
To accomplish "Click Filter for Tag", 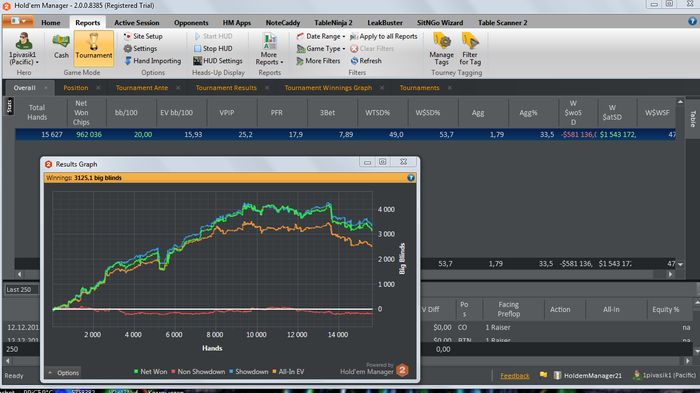I will [470, 49].
